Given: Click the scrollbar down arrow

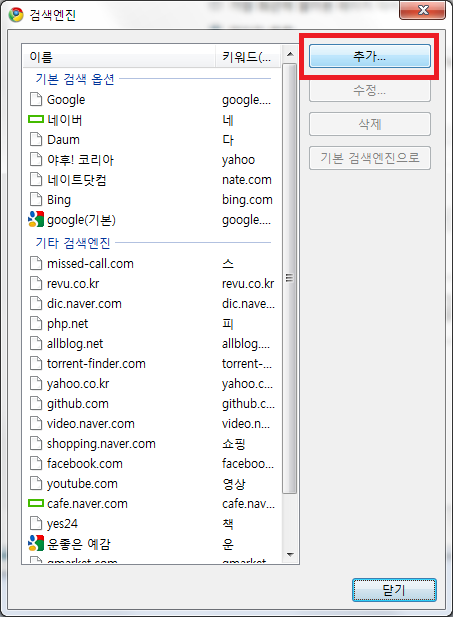Looking at the screenshot, I should point(290,555).
